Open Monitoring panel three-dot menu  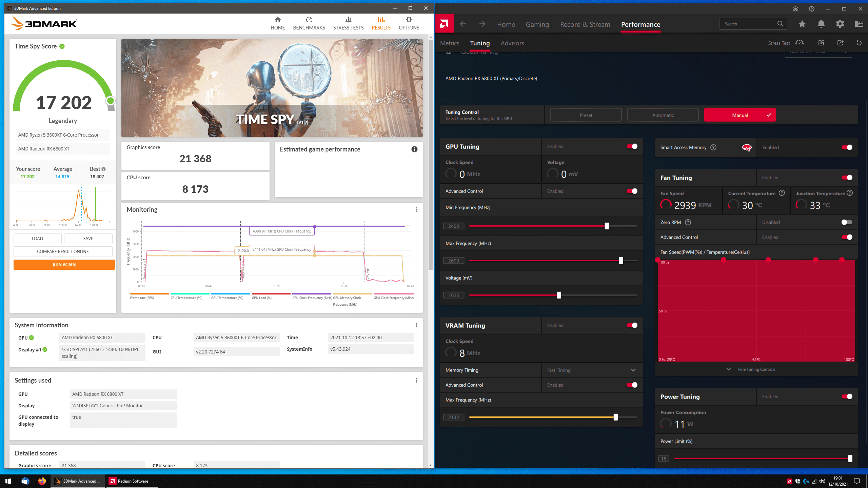pyautogui.click(x=416, y=209)
